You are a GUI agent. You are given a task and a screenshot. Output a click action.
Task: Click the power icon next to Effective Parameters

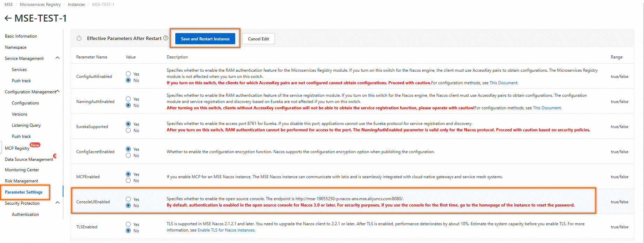(79, 38)
